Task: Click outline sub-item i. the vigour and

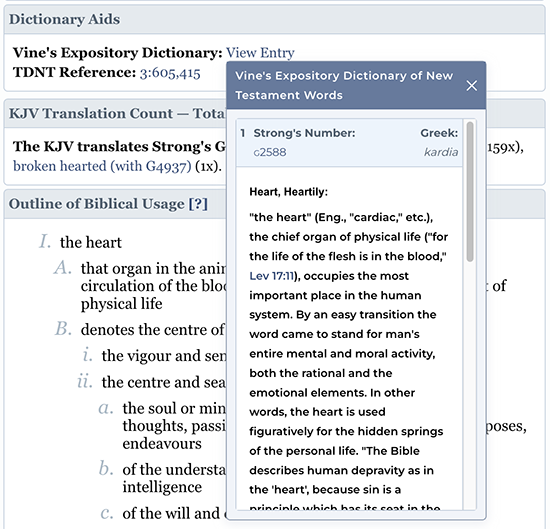Action: click(164, 356)
